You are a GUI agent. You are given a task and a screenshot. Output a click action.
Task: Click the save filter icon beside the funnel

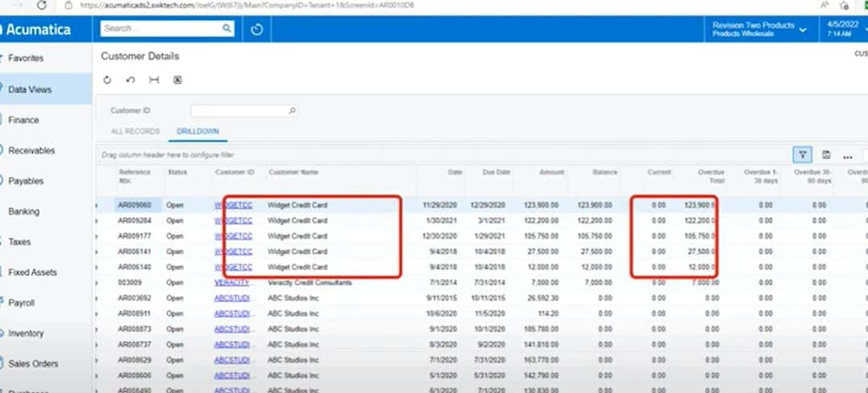tap(826, 155)
